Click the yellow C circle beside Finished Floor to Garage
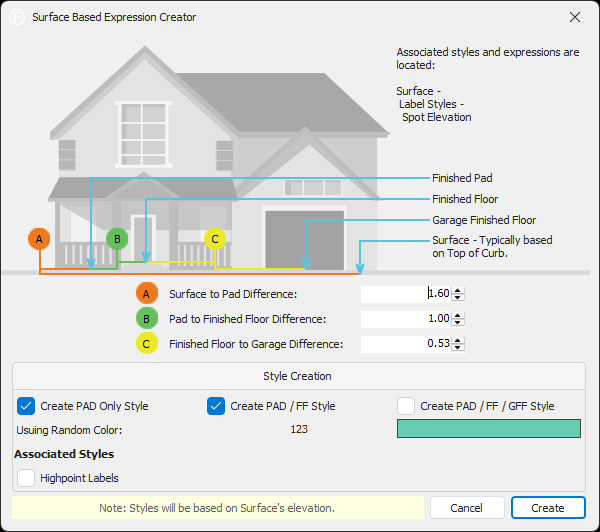 point(147,344)
